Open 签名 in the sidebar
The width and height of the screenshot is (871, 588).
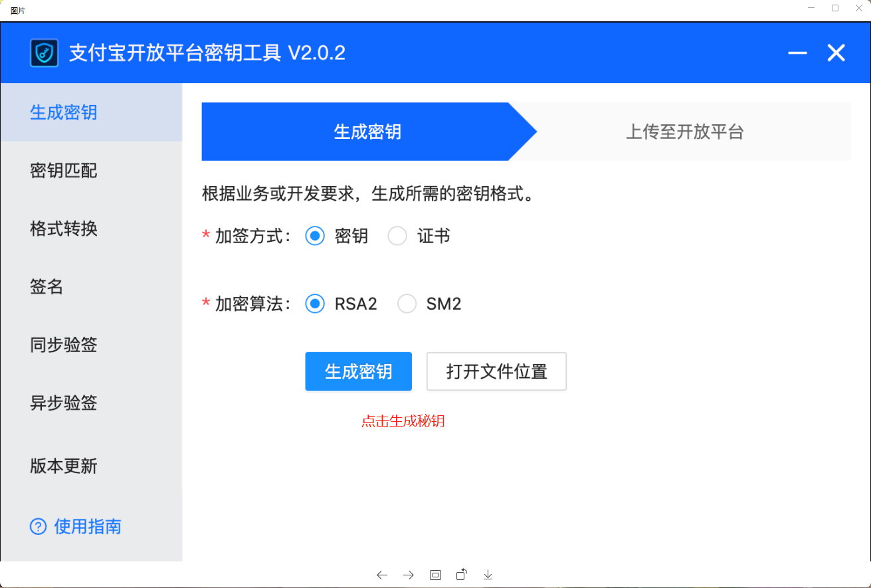91,287
